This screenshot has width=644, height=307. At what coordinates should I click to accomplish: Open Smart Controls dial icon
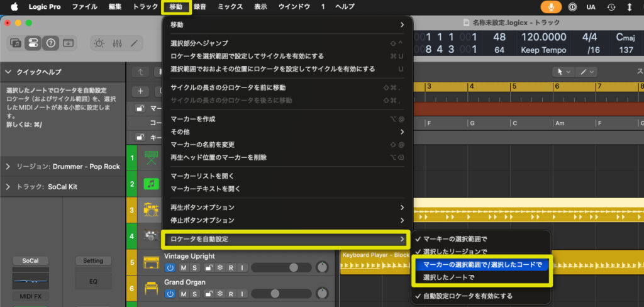[x=99, y=43]
